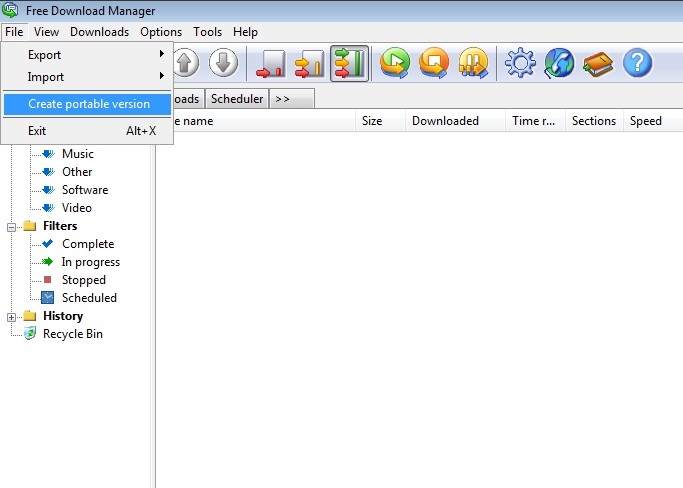Sort by the Speed column header

click(653, 121)
